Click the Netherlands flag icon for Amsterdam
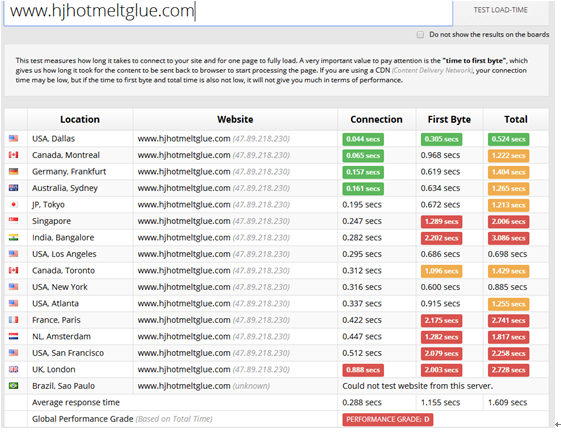Viewport: 561px width, 432px height. (14, 336)
